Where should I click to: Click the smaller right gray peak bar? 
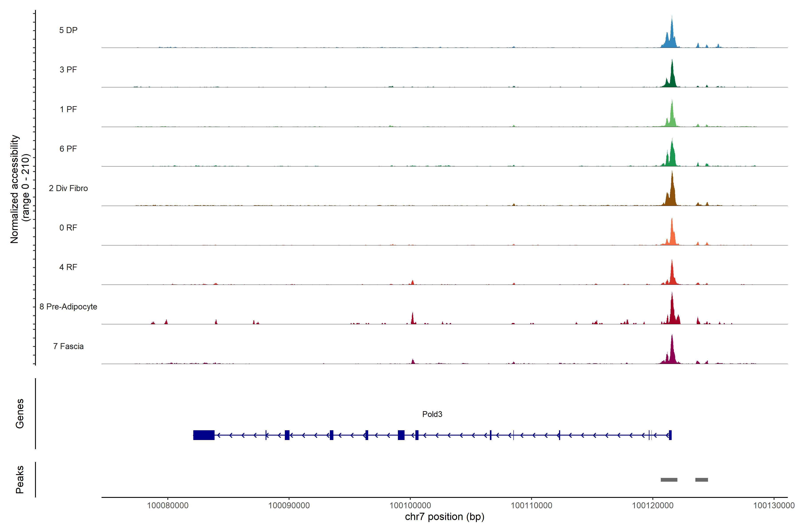coord(701,480)
